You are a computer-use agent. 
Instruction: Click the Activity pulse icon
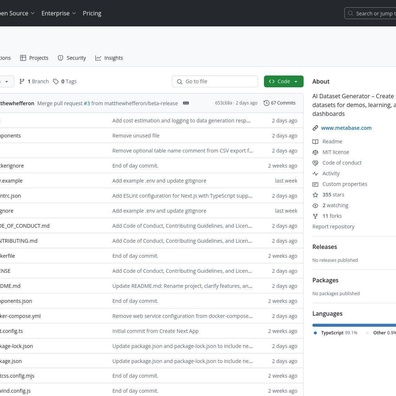315,173
